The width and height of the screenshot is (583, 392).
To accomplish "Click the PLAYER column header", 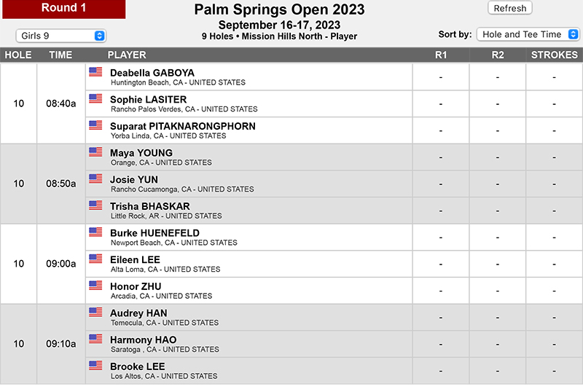I will [x=127, y=55].
